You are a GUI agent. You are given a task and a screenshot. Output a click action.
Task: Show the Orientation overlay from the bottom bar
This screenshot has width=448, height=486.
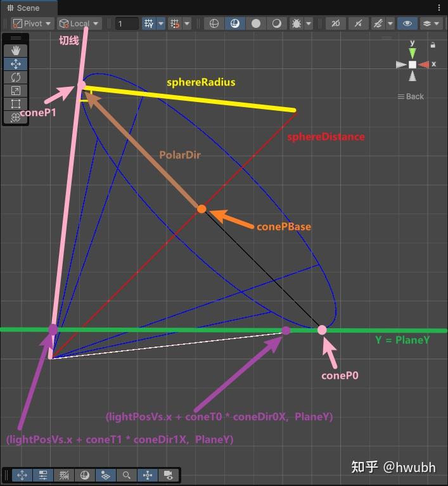(148, 475)
